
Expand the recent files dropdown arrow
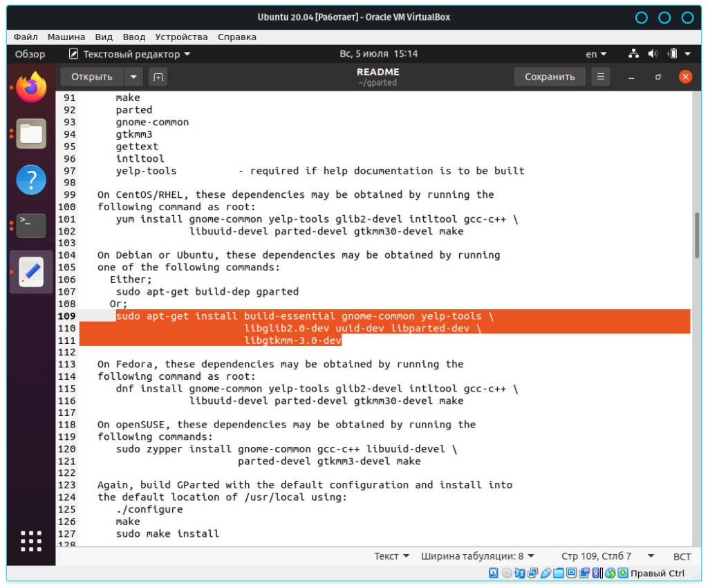(x=133, y=77)
